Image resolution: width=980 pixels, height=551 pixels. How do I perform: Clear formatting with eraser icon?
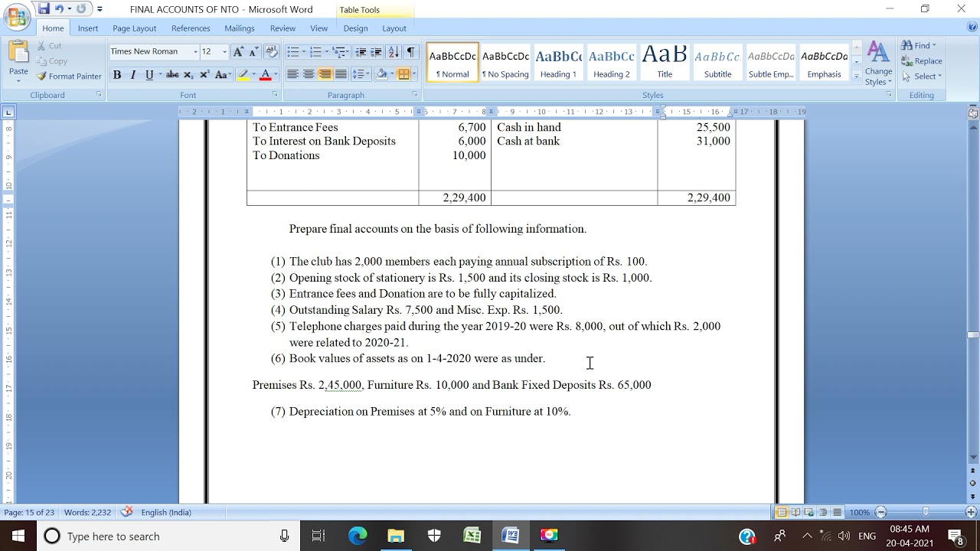tap(271, 51)
